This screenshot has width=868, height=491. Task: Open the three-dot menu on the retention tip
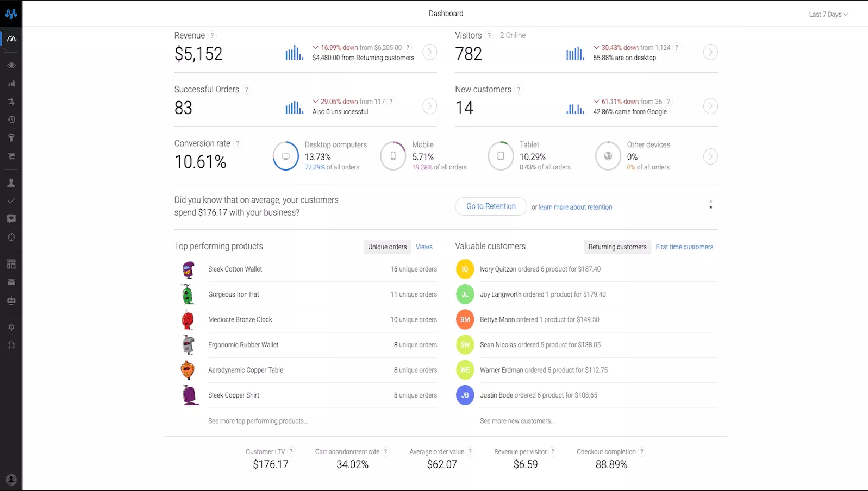point(710,205)
